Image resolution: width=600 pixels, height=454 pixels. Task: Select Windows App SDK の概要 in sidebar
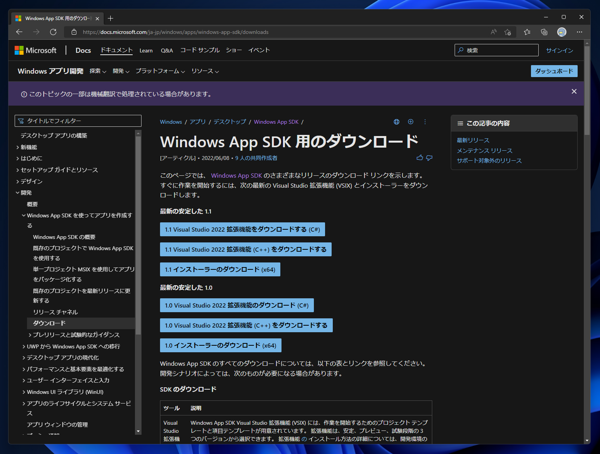point(64,237)
